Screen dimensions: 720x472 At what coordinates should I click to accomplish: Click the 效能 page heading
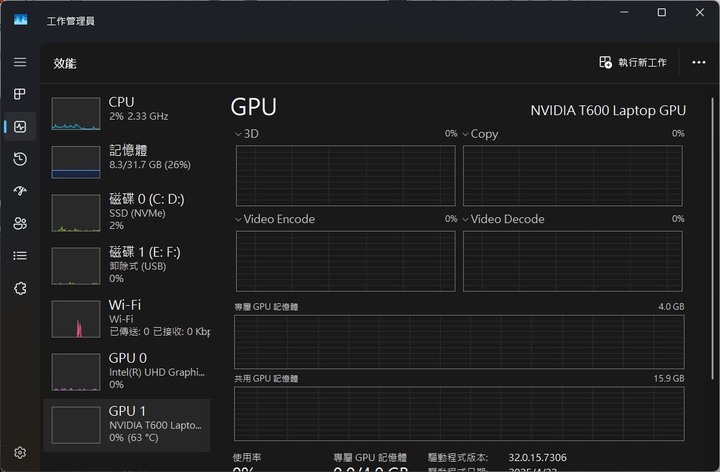(x=65, y=63)
